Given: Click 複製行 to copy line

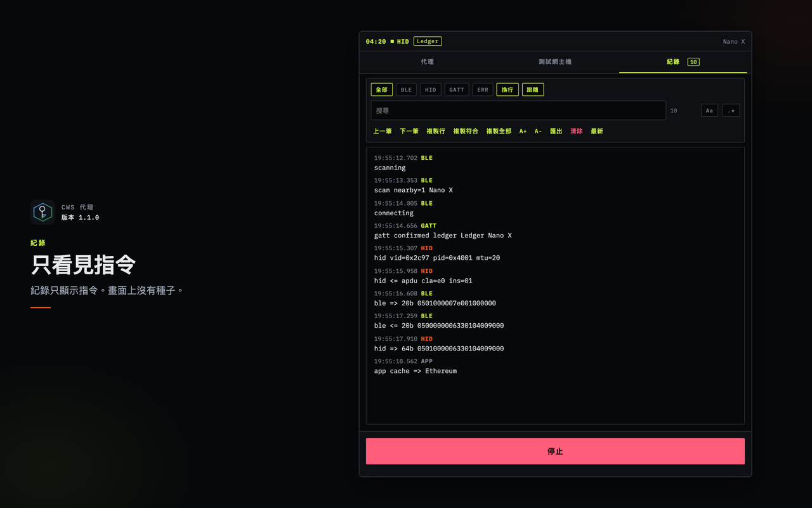Looking at the screenshot, I should 436,131.
